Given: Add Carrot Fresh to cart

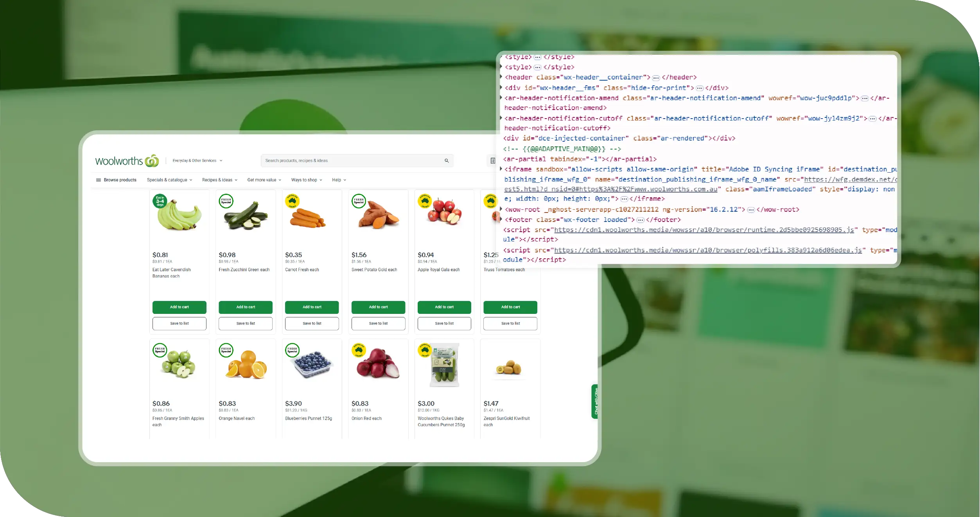Looking at the screenshot, I should pos(312,307).
